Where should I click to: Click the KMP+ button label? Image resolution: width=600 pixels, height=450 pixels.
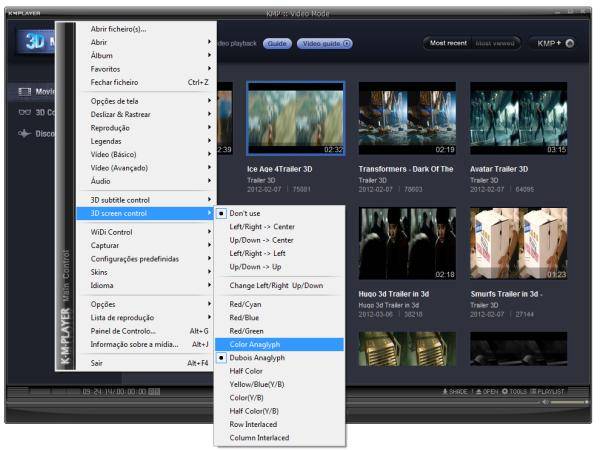tap(549, 43)
